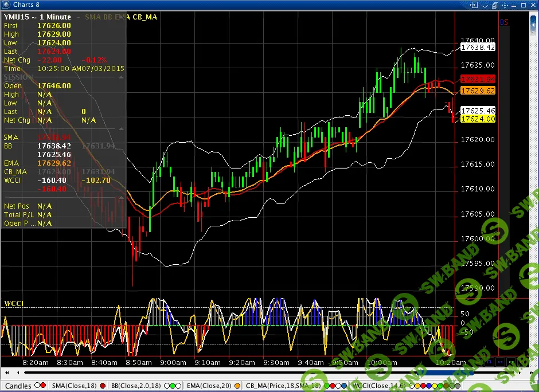Image resolution: width=539 pixels, height=392 pixels.
Task: Click the Charts 8 window globe icon
Action: (x=5, y=5)
